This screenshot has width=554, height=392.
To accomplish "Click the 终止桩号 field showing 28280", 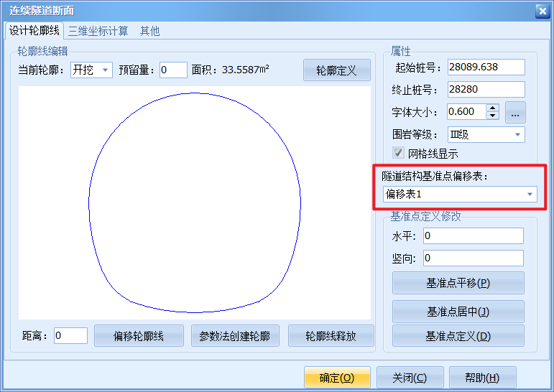I will coord(486,89).
